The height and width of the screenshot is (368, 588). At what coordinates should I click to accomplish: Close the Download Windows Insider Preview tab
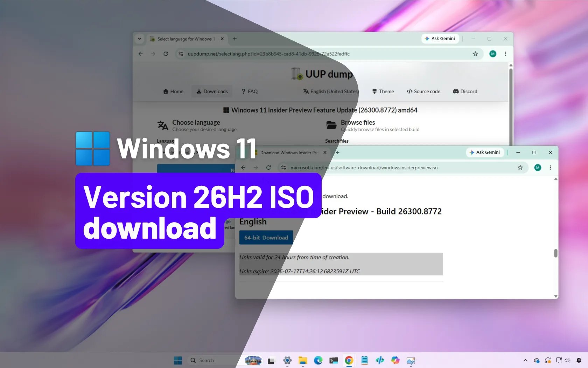[325, 152]
